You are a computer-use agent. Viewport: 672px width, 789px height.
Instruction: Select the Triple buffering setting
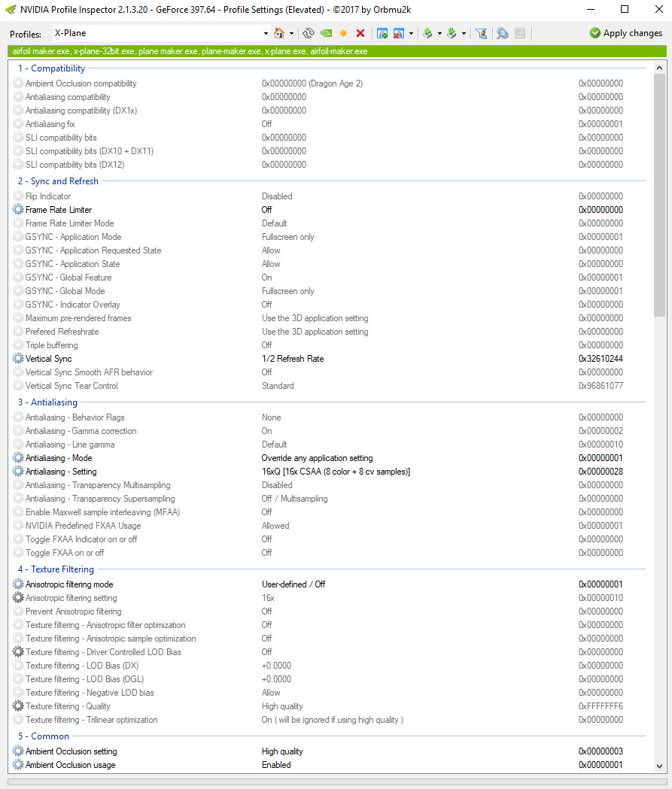pos(330,346)
